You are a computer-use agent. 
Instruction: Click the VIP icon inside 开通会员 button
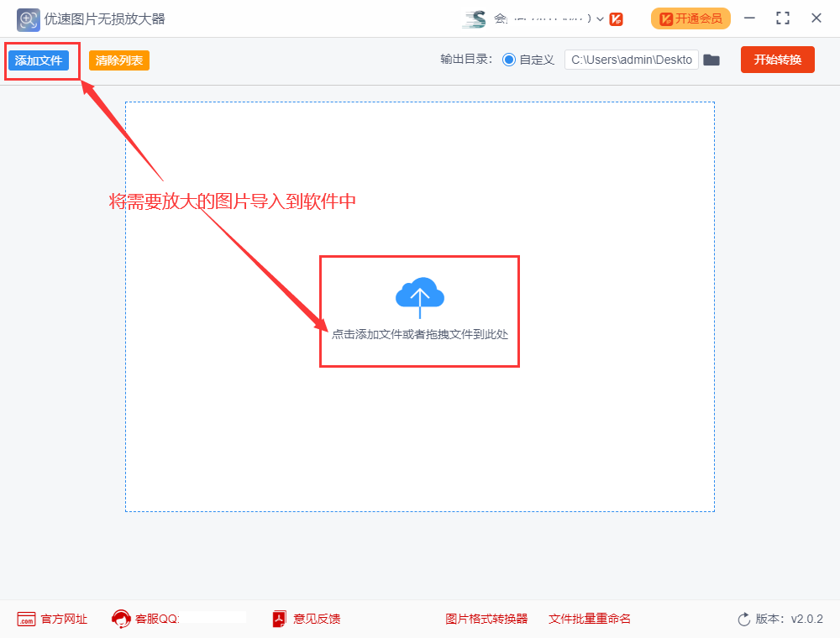(x=668, y=18)
